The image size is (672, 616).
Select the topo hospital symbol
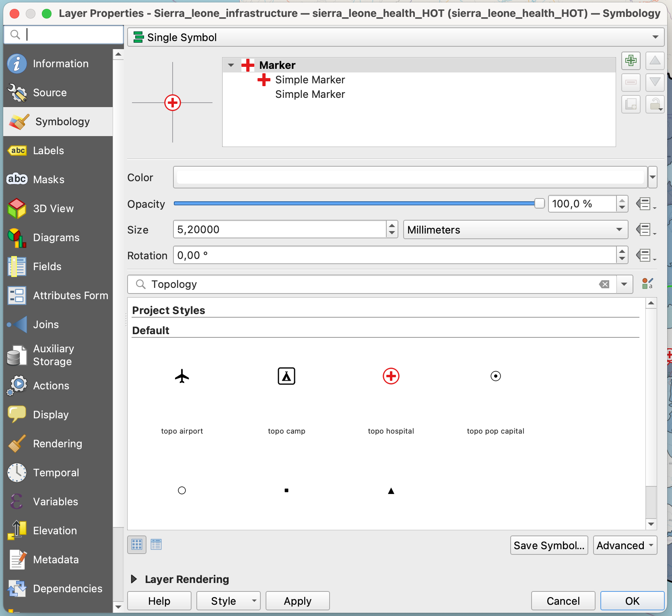tap(391, 376)
